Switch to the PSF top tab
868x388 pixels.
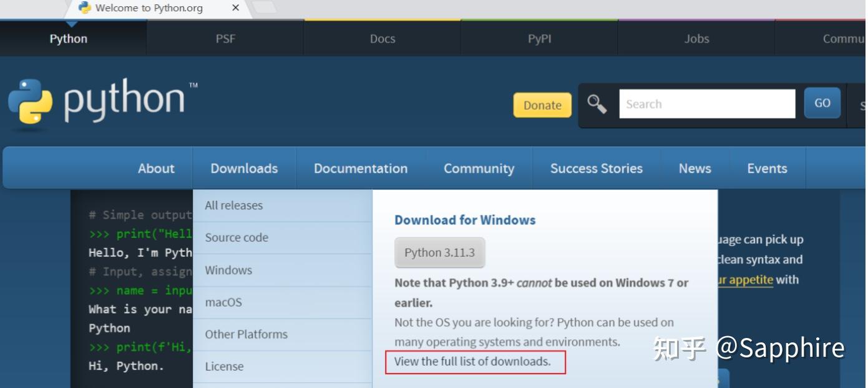click(x=225, y=39)
